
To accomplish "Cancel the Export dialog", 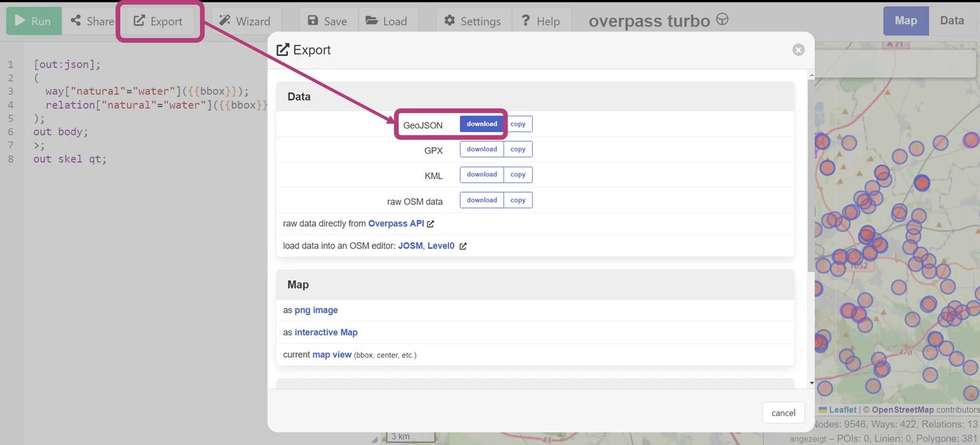I will [783, 413].
